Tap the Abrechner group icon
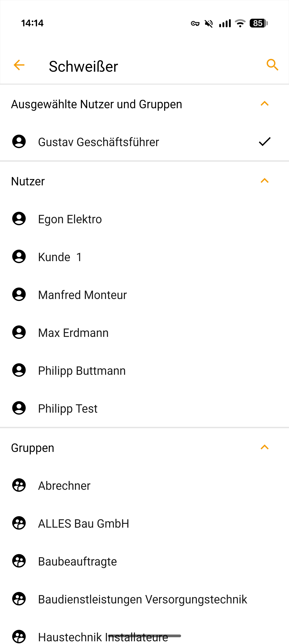Screen dimensions: 289x644 (19, 485)
